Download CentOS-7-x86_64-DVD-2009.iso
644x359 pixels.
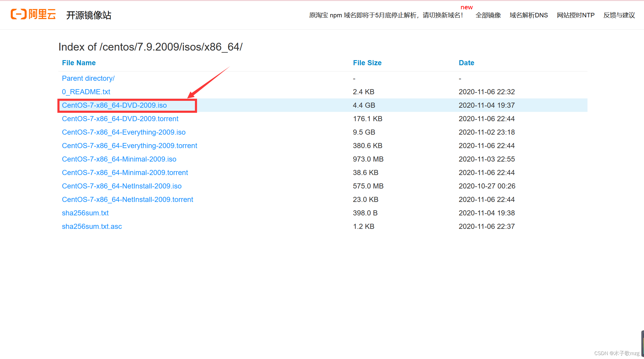[x=114, y=105]
